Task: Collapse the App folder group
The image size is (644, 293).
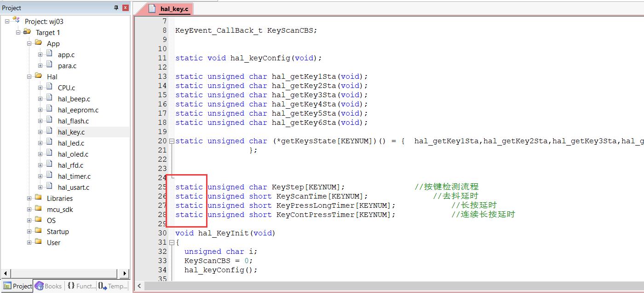Action: (x=29, y=43)
